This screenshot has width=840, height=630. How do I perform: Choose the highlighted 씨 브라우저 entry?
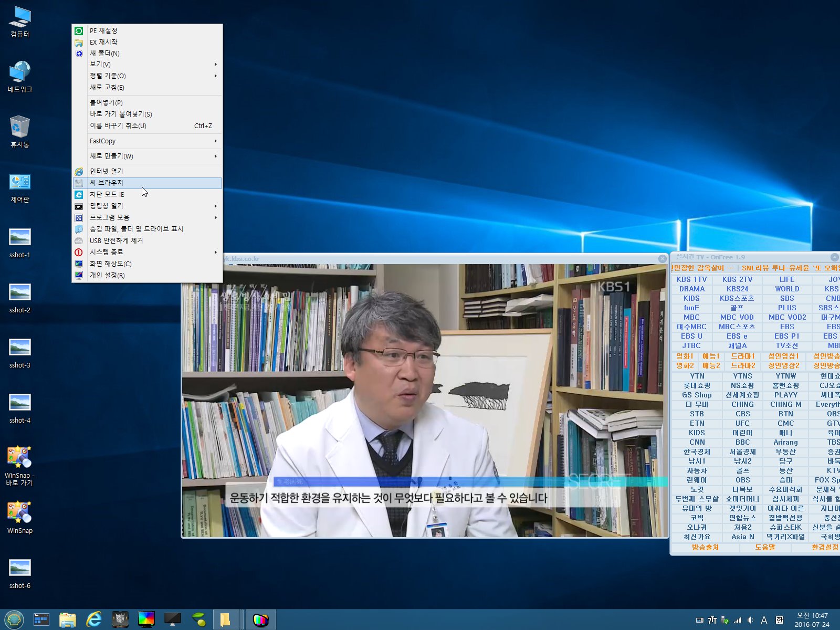147,183
